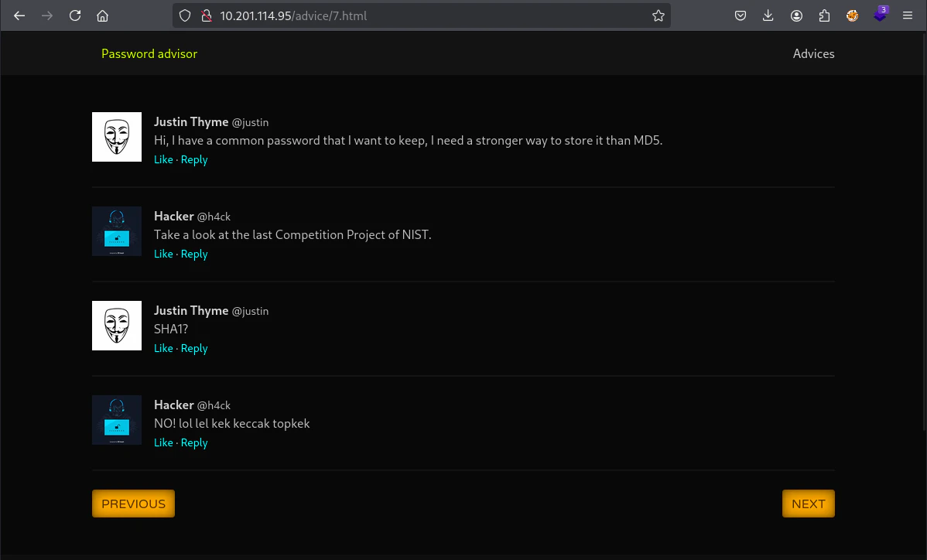Screen dimensions: 927x560
Task: Click the page vertical scrollbar
Action: click(923, 230)
